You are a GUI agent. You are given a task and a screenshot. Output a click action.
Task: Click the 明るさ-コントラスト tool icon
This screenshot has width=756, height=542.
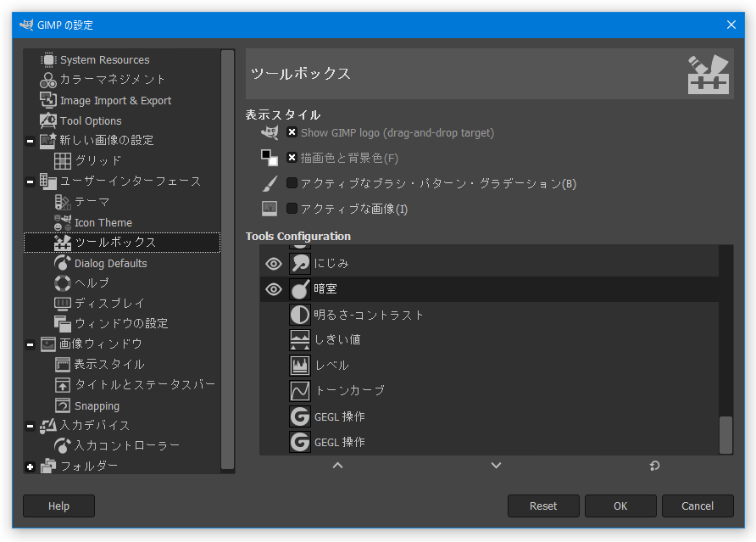(300, 315)
